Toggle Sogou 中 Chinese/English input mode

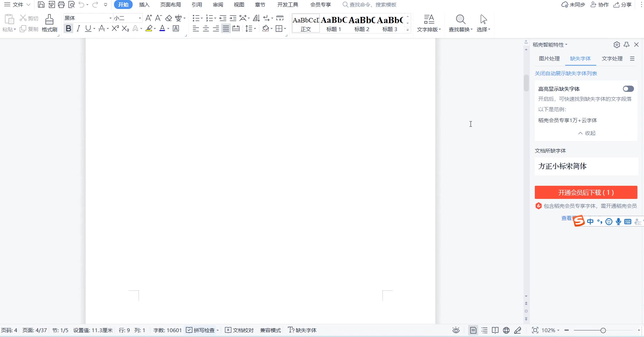click(x=590, y=222)
